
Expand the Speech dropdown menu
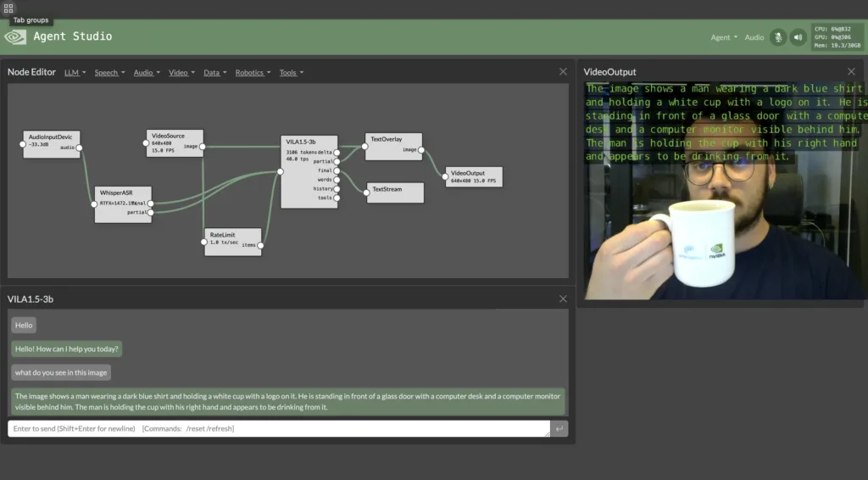[109, 73]
